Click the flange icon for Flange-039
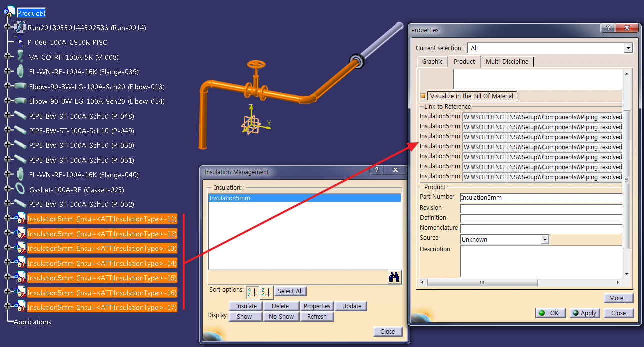The width and height of the screenshot is (644, 347). [20, 71]
